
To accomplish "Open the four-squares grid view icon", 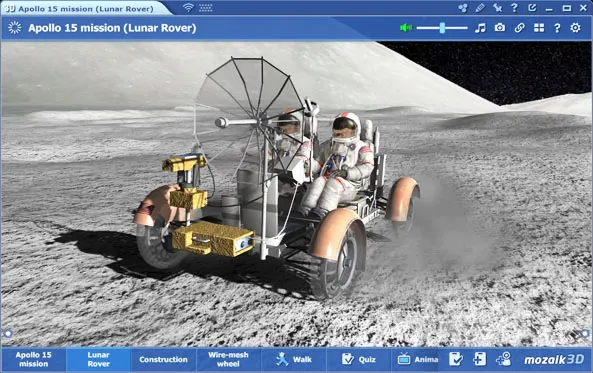I will tap(539, 28).
